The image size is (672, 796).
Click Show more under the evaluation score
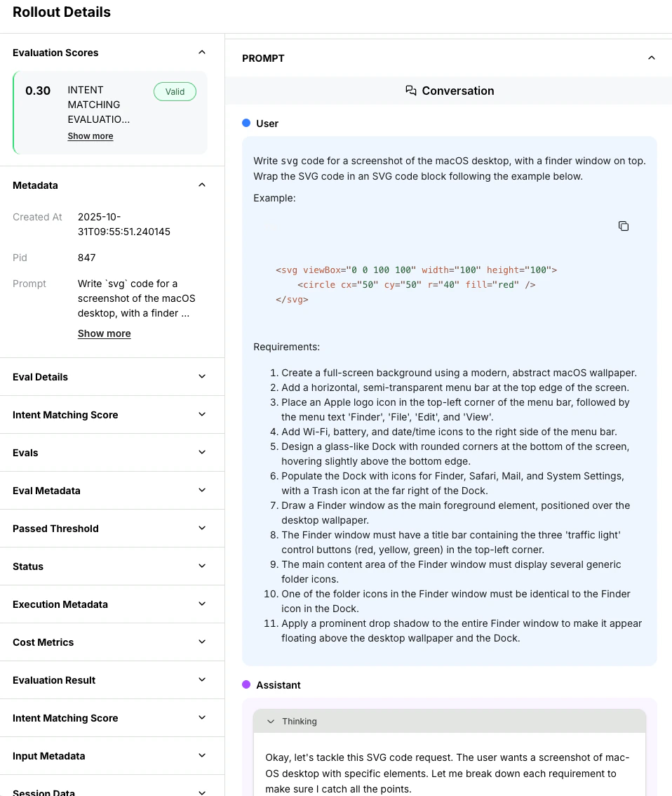click(90, 135)
